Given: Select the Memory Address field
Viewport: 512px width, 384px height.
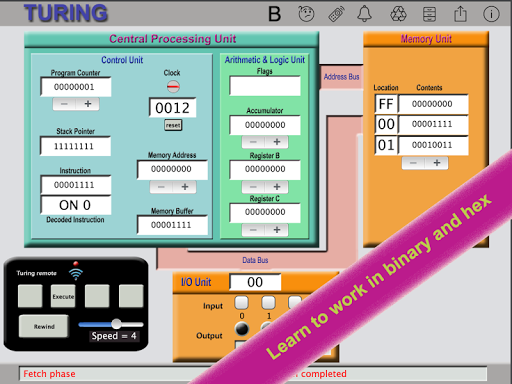Looking at the screenshot, I should point(172,169).
